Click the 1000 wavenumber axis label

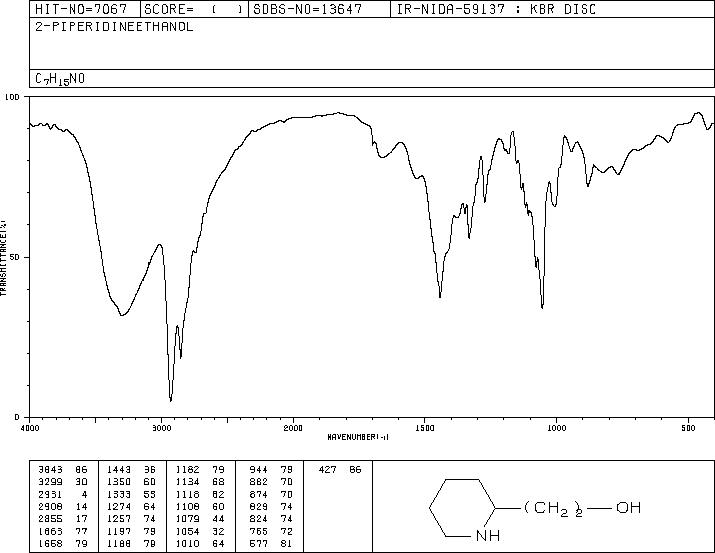pos(556,428)
